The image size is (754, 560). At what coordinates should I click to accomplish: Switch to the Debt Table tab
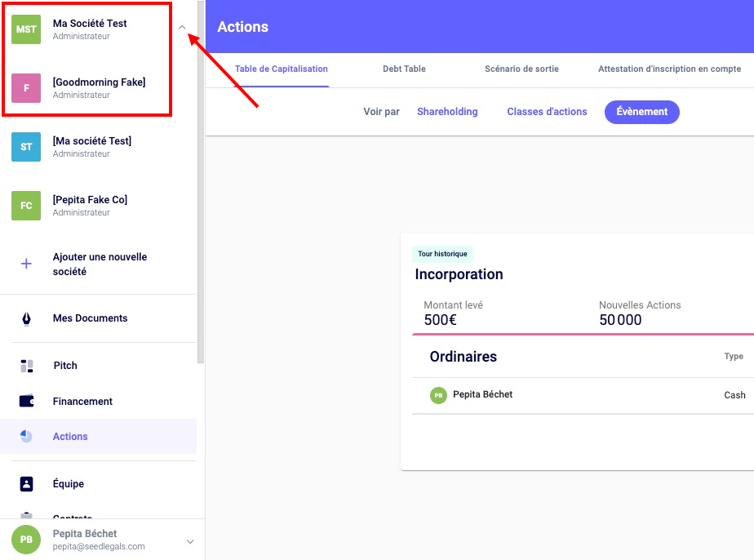pos(404,69)
